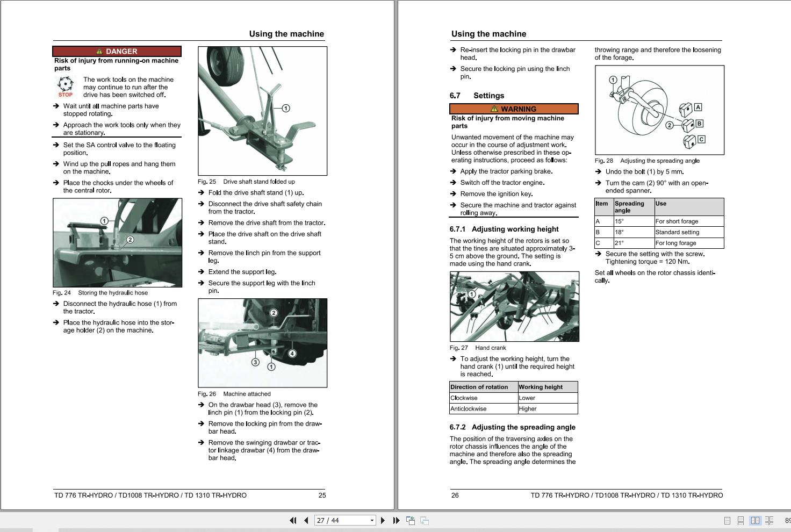Image resolution: width=791 pixels, height=532 pixels.
Task: Switch to continuous facing layout
Action: tap(770, 521)
